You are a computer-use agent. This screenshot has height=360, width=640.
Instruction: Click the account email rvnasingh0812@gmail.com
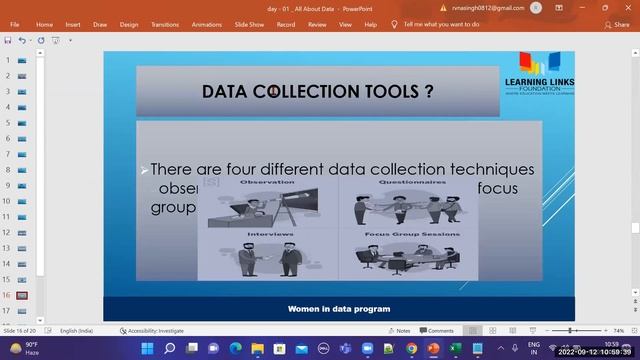(x=488, y=8)
